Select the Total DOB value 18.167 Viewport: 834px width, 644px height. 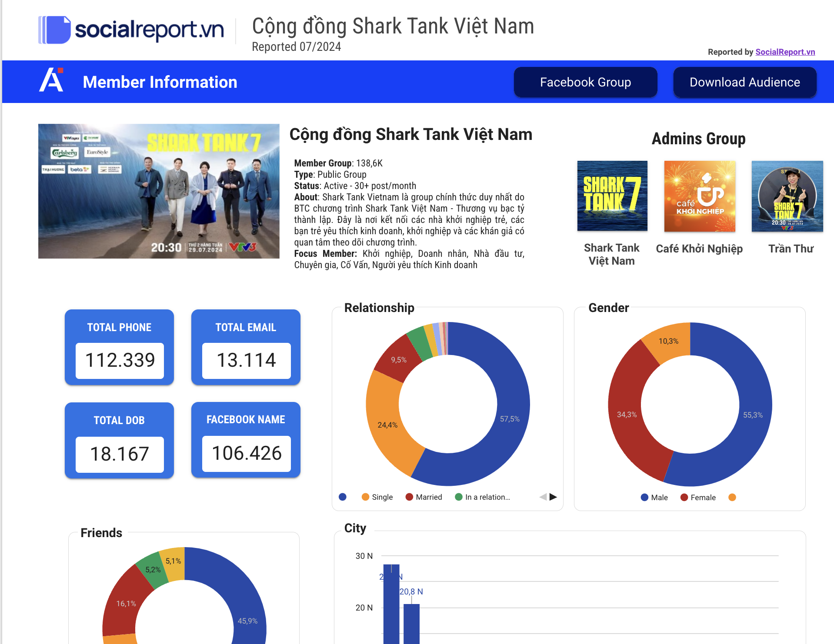[x=120, y=454]
